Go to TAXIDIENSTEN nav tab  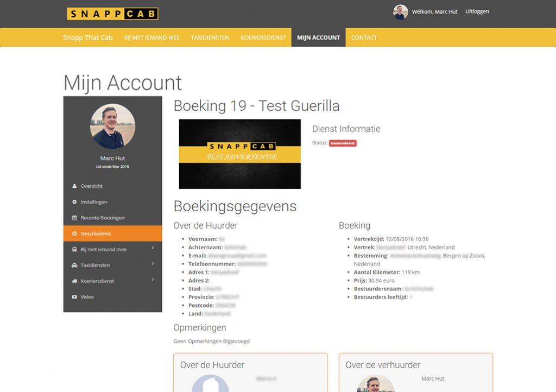[210, 37]
